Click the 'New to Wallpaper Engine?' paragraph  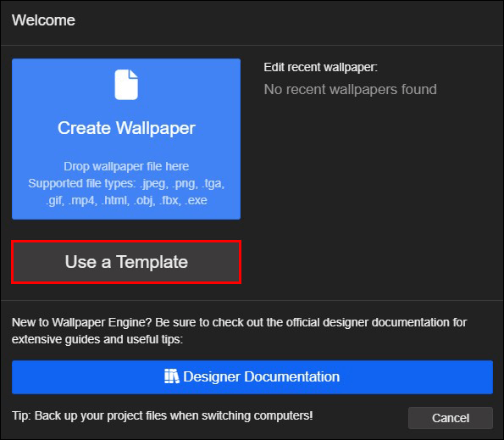pyautogui.click(x=239, y=331)
